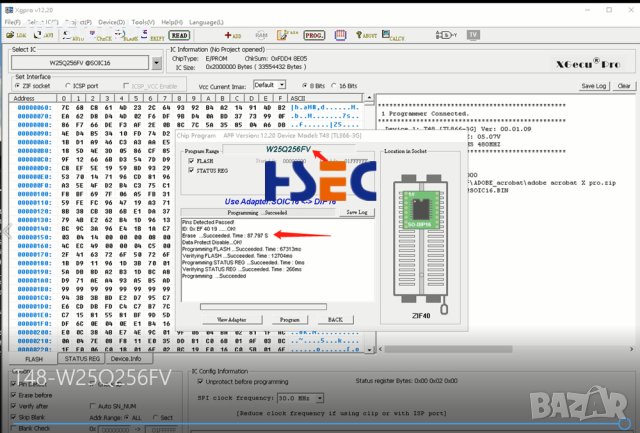
Task: Click the CALCU toolbar icon
Action: coord(393,36)
